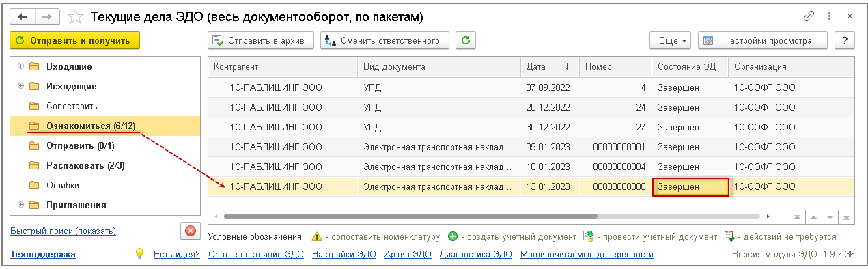This screenshot has width=868, height=269.
Task: Click the Сопоставить folder icon
Action: (33, 107)
